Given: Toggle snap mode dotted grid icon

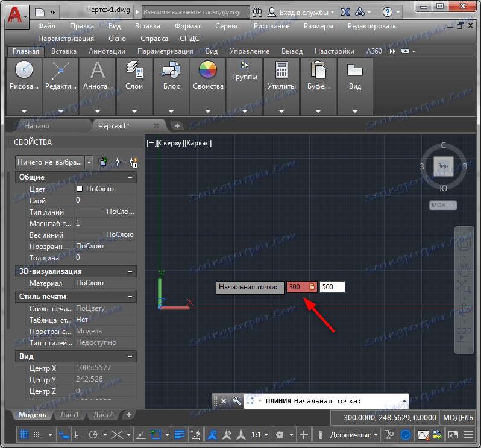Looking at the screenshot, I should 39,435.
